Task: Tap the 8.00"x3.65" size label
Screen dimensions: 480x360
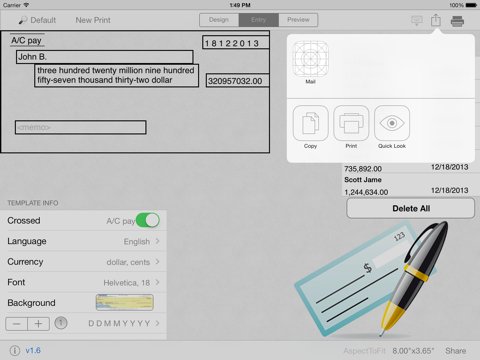Action: tap(413, 351)
